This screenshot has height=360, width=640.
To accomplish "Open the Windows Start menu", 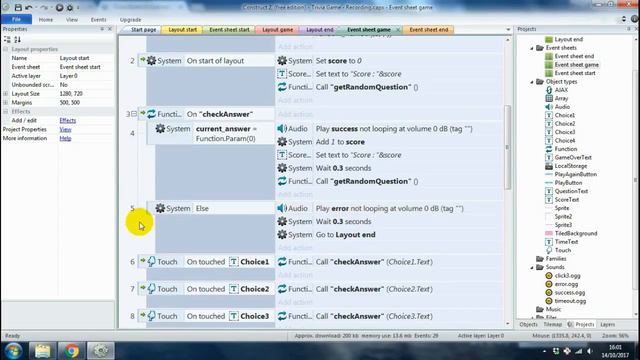I will 13,351.
